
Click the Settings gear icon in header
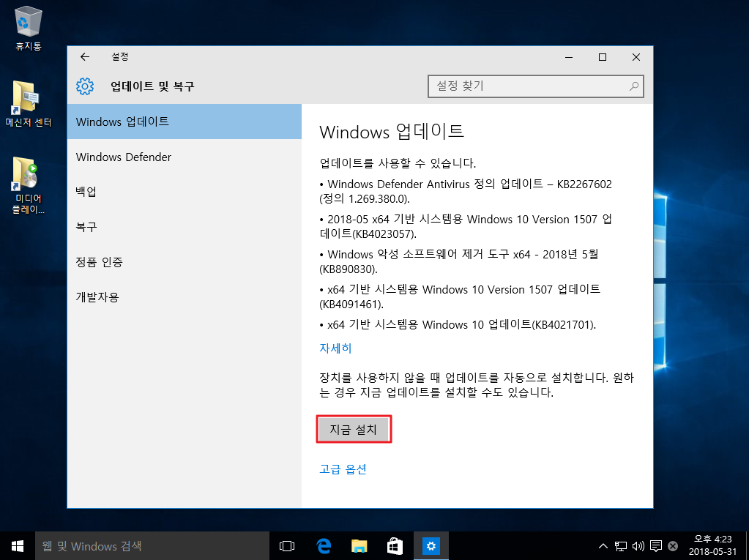(x=85, y=86)
